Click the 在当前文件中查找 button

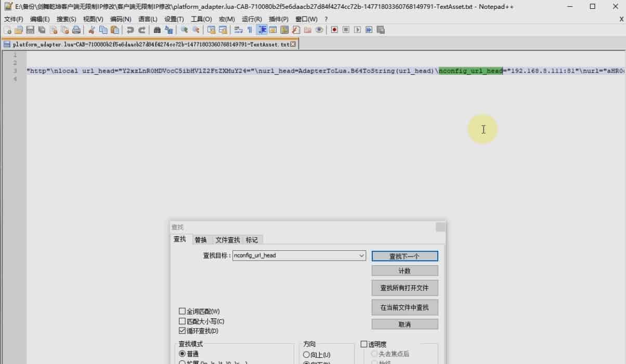tap(405, 307)
